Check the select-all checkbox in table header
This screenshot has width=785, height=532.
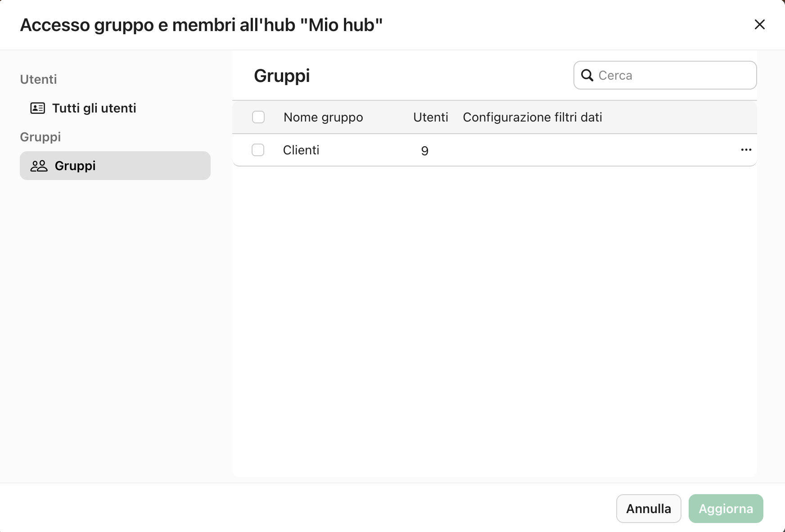pyautogui.click(x=258, y=117)
